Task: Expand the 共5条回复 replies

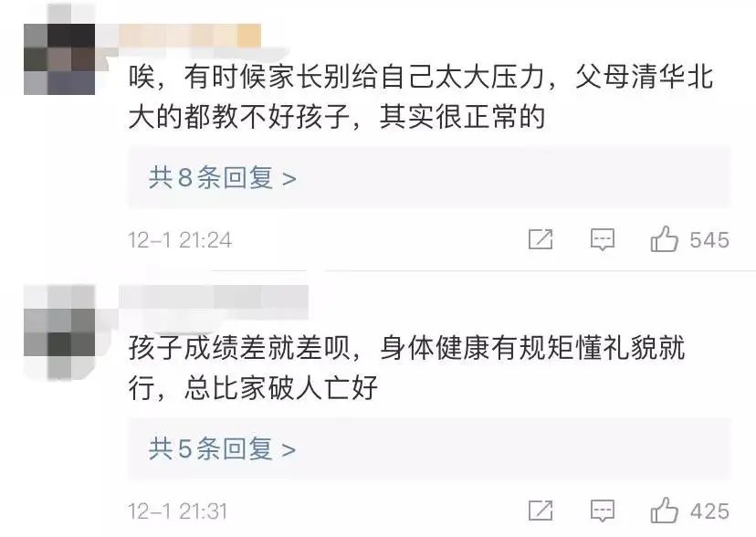Action: [x=429, y=449]
